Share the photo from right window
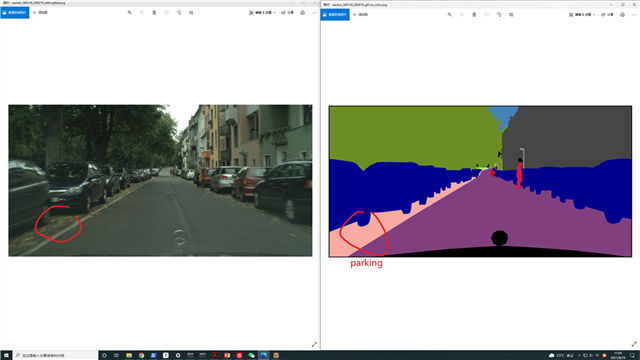 click(607, 15)
